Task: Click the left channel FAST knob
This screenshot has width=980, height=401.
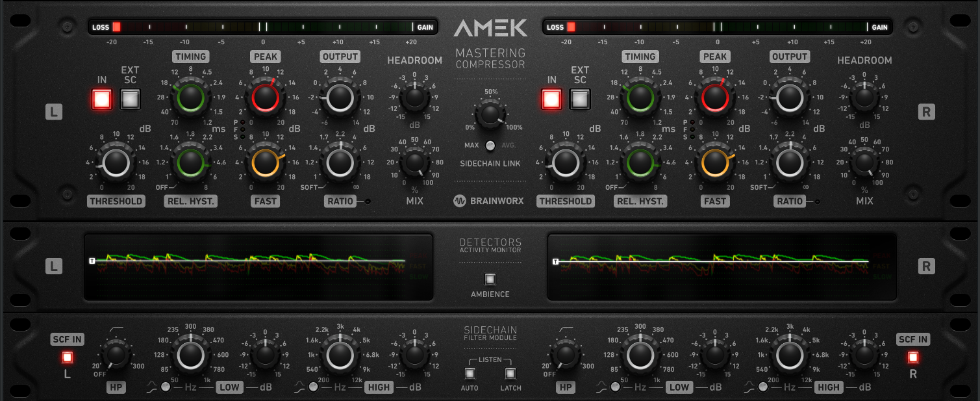Action: coord(265,162)
